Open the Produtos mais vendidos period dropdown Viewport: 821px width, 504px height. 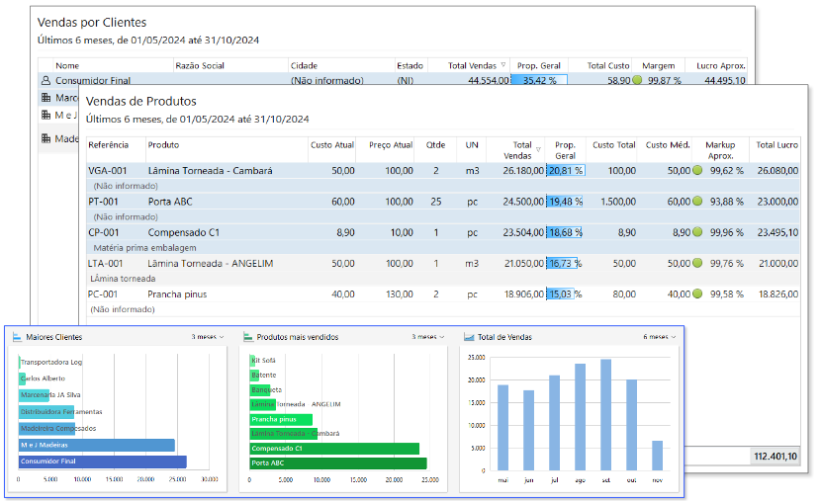click(427, 337)
